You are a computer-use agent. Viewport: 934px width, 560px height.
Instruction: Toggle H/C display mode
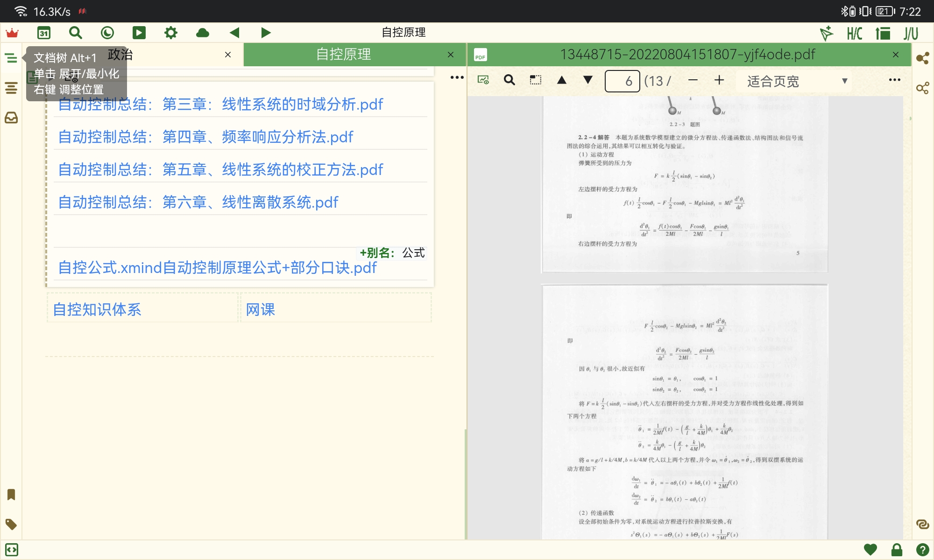(855, 33)
